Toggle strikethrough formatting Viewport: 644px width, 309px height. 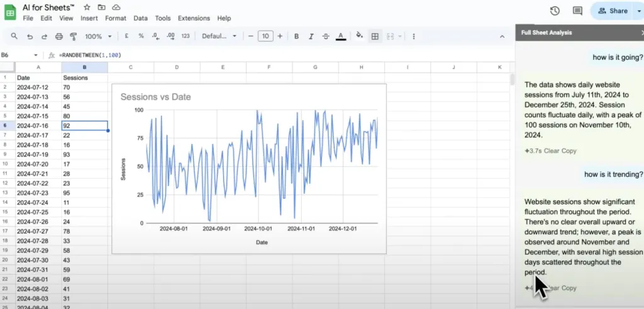326,37
